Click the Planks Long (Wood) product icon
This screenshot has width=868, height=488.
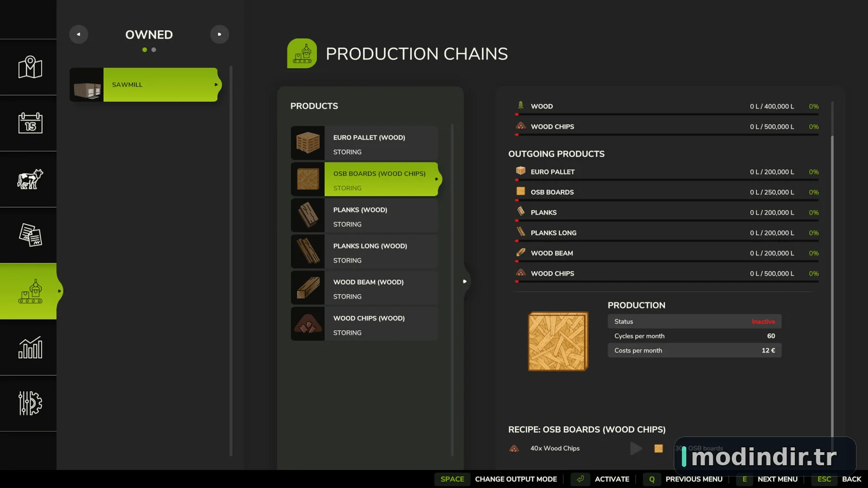click(x=308, y=252)
